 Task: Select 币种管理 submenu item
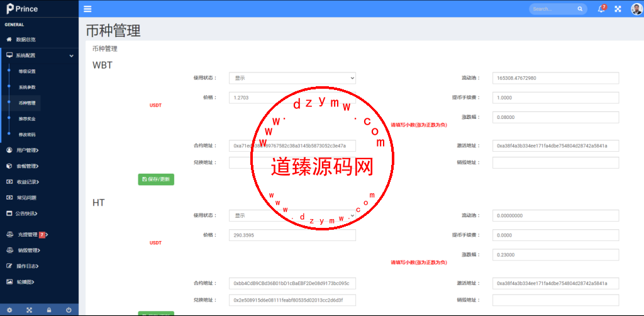click(27, 103)
